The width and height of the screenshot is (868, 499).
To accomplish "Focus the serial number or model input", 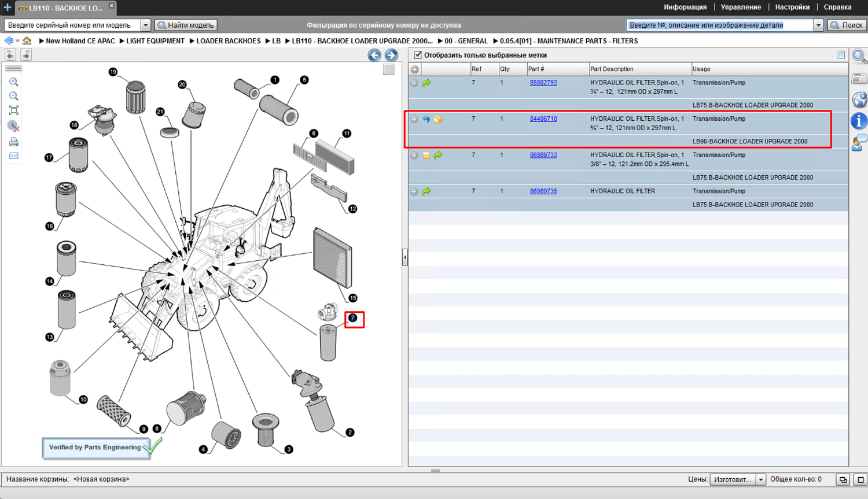I will [x=72, y=25].
